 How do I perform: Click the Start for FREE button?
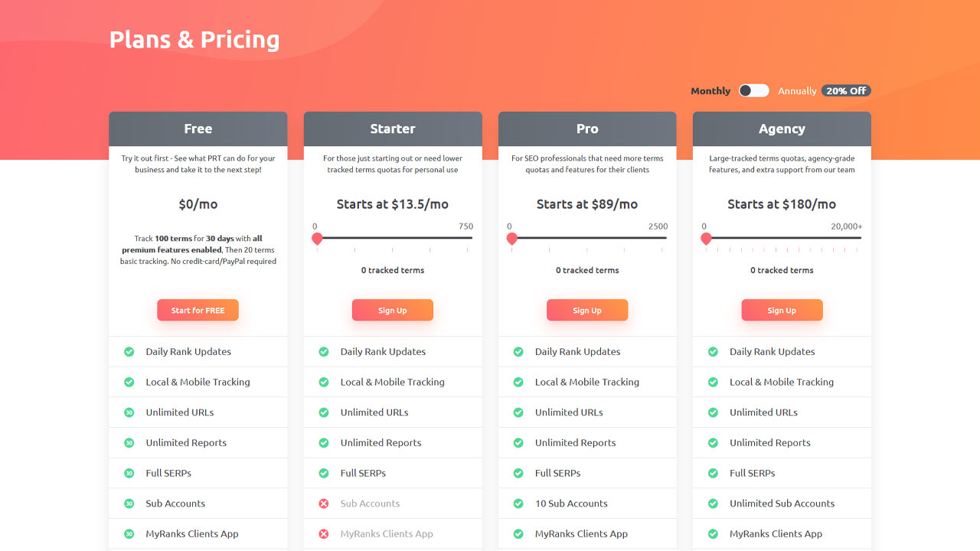(x=198, y=310)
